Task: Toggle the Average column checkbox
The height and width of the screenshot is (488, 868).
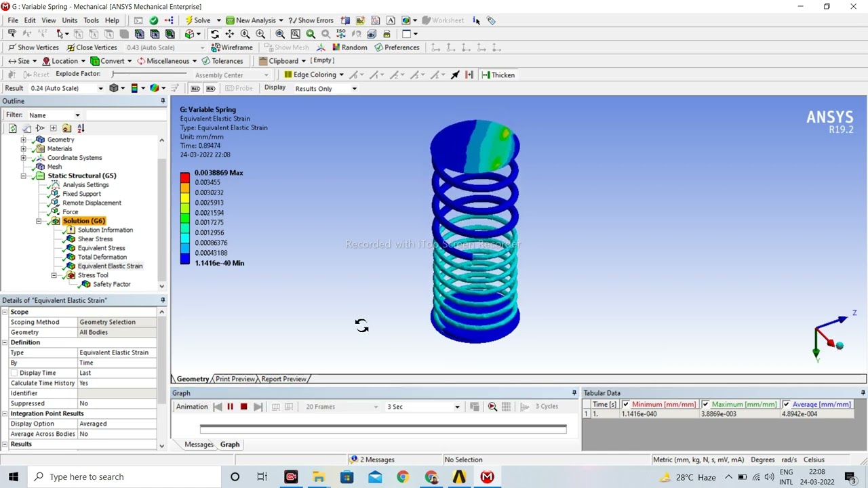Action: (x=786, y=405)
